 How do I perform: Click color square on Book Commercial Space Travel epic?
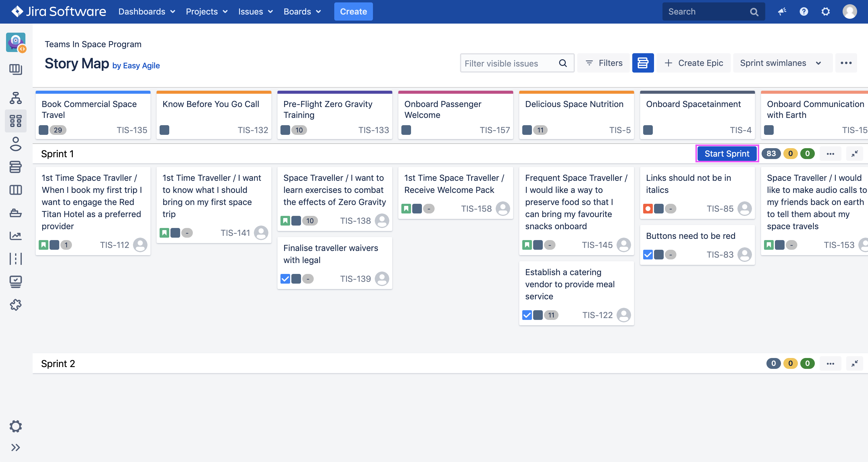[x=44, y=130]
